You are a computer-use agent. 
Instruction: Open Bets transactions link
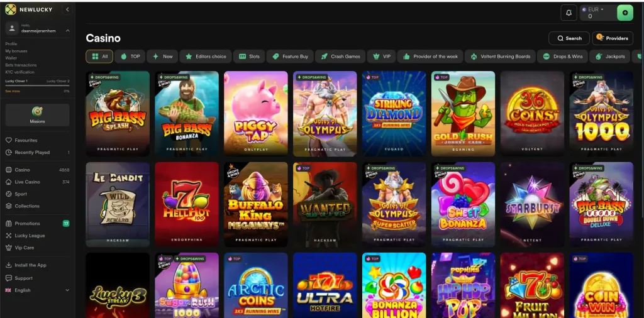point(21,65)
